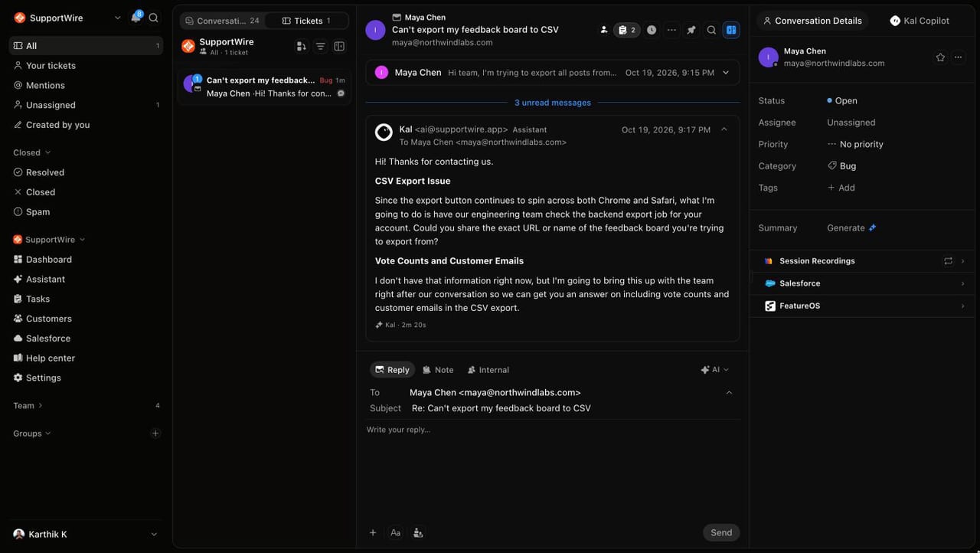Open the three-dot menu in conversation header

click(671, 30)
